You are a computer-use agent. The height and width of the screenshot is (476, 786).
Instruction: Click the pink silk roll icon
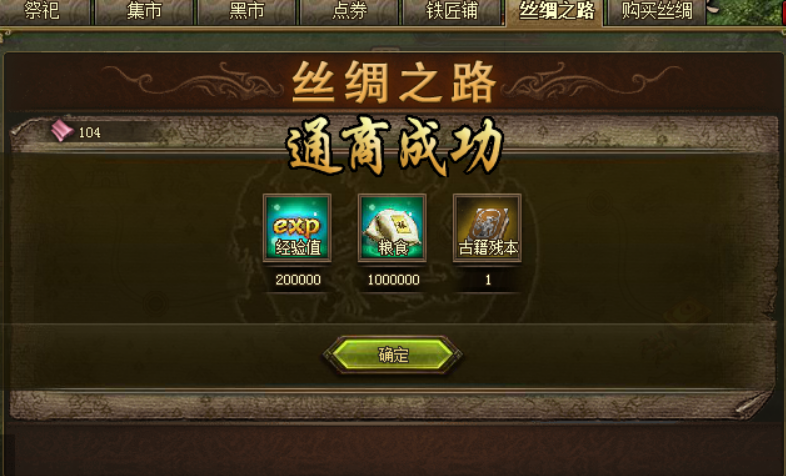[x=62, y=131]
